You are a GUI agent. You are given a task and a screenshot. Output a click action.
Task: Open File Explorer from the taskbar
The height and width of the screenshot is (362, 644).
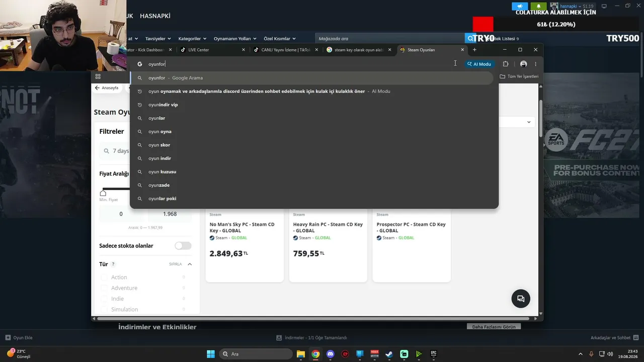[x=301, y=354]
